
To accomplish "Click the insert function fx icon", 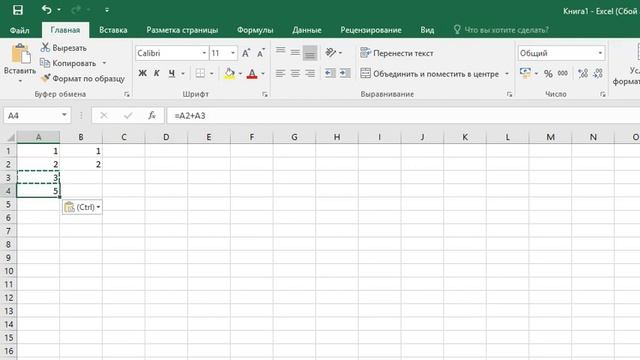I will 152,116.
